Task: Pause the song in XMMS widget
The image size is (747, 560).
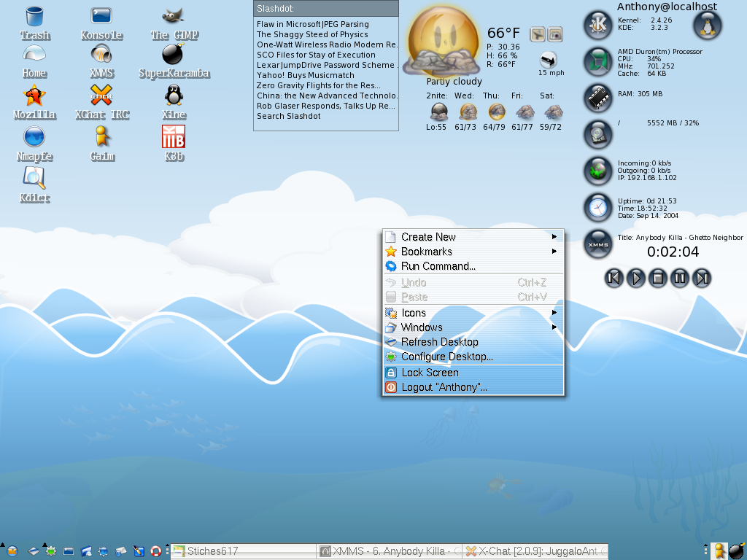Action: tap(680, 278)
